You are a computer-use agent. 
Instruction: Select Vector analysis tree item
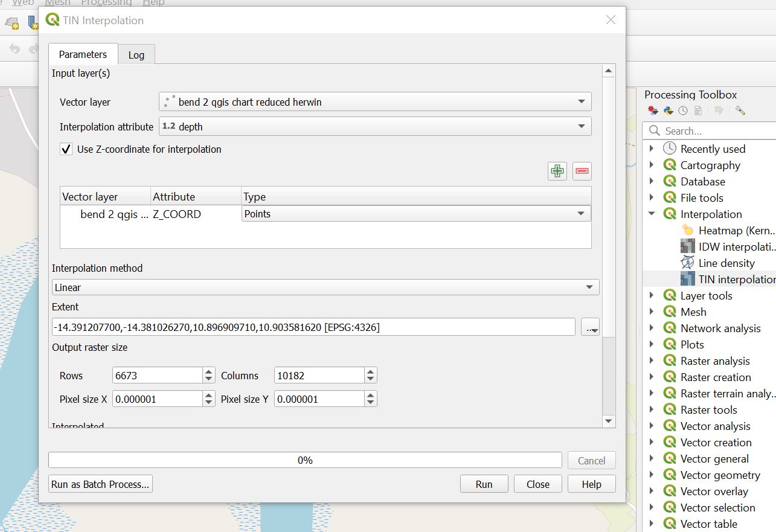pyautogui.click(x=716, y=426)
